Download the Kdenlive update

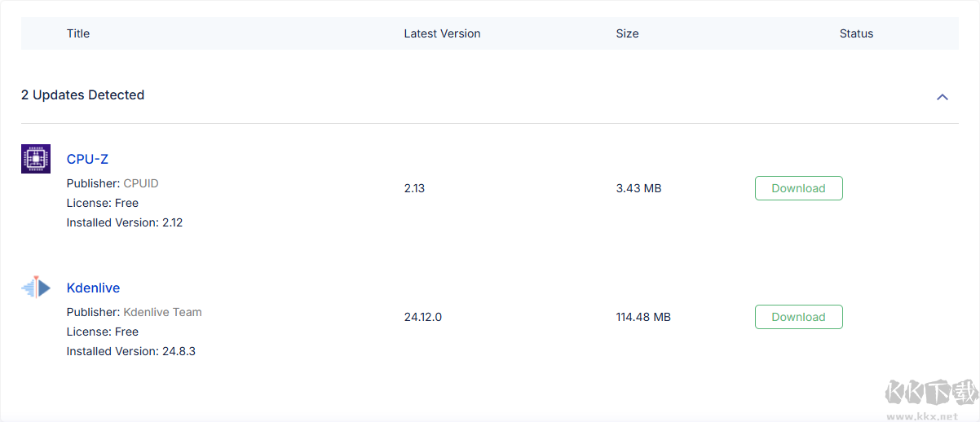click(798, 317)
